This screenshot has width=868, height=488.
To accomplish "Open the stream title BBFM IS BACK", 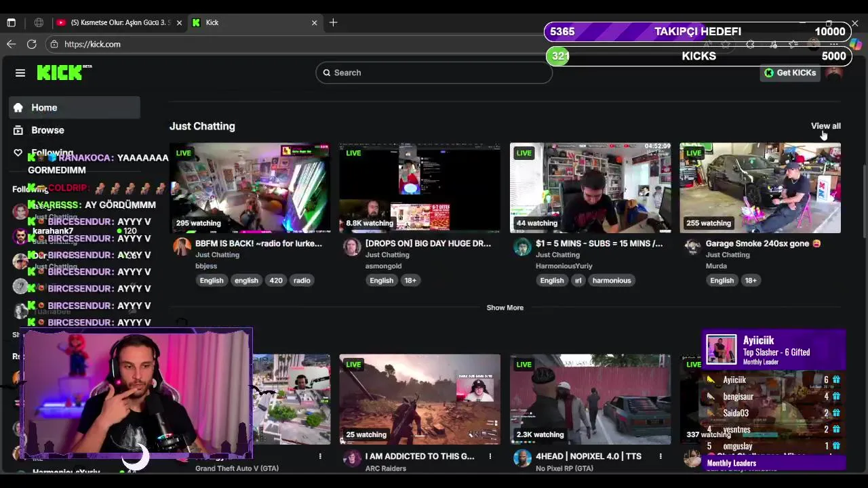I will pos(258,243).
